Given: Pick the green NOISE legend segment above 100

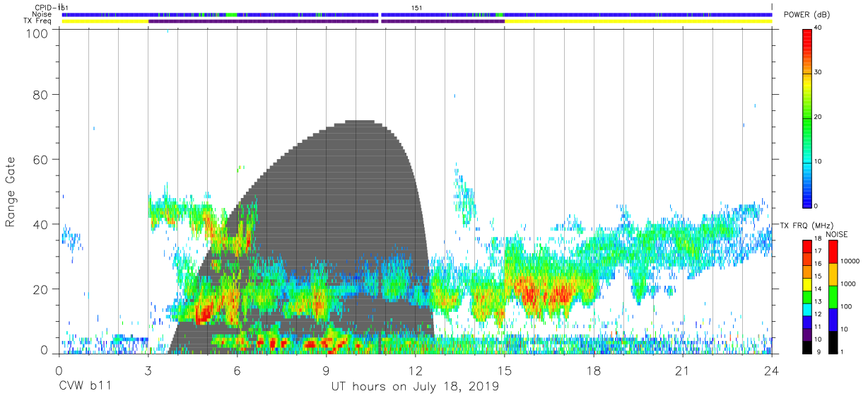Looking at the screenshot, I should point(832,297).
